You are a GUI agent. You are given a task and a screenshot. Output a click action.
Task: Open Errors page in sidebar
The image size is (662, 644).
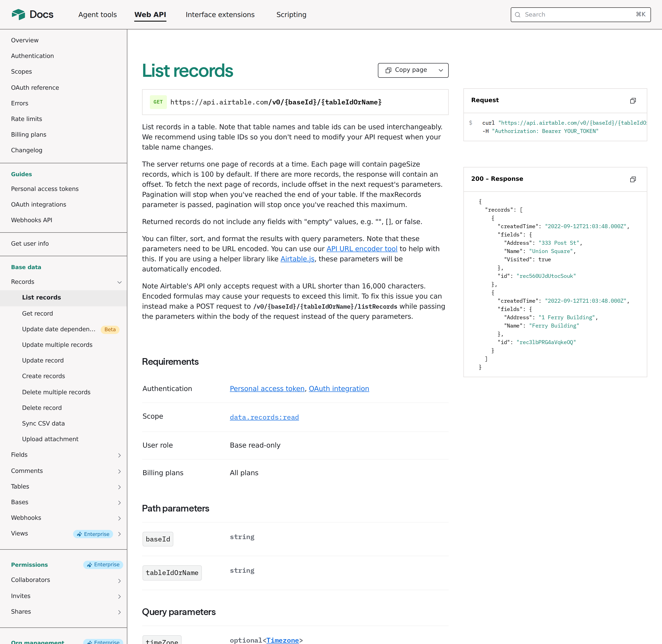(20, 103)
